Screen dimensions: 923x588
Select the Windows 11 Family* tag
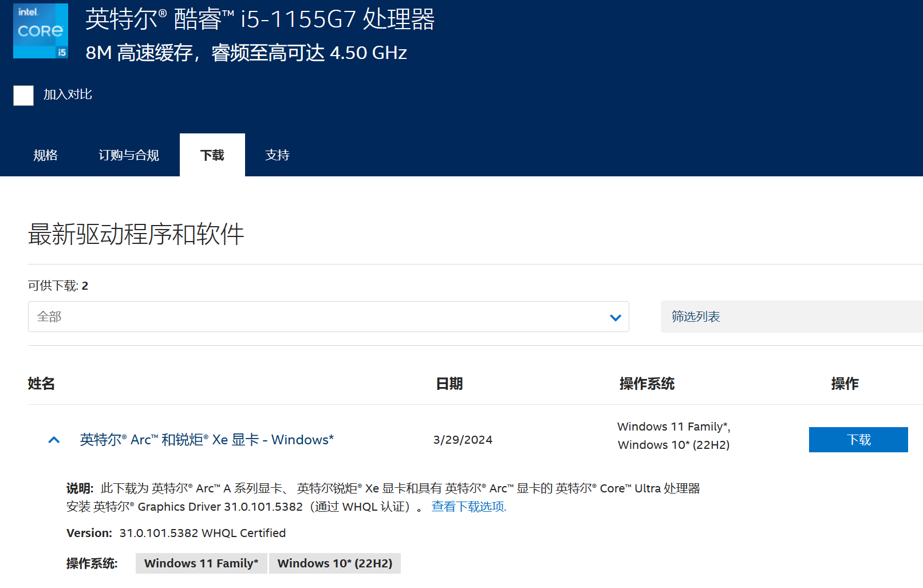(x=201, y=563)
